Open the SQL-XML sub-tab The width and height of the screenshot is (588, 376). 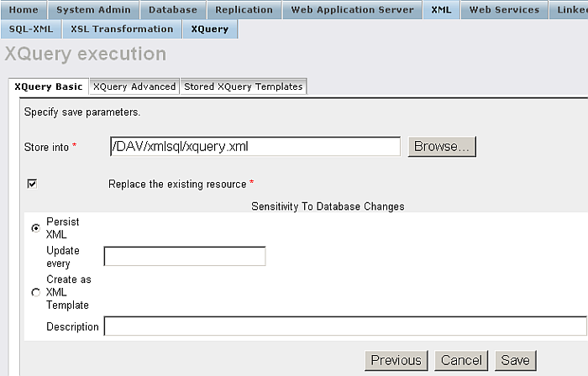point(31,29)
